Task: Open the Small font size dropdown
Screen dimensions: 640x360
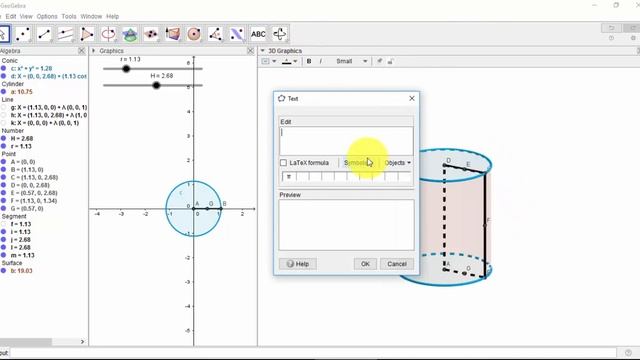Action: pos(351,61)
